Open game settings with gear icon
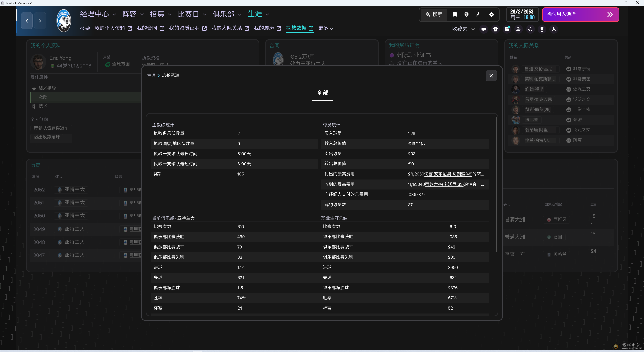This screenshot has width=644, height=352. click(x=492, y=14)
